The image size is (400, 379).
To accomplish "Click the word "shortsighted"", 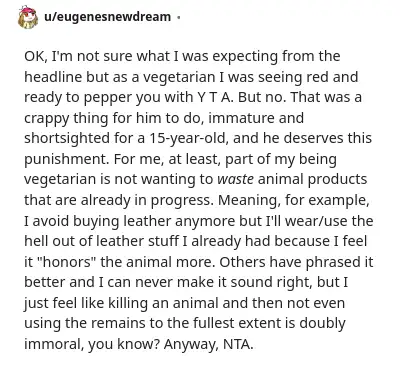I will 67,138.
